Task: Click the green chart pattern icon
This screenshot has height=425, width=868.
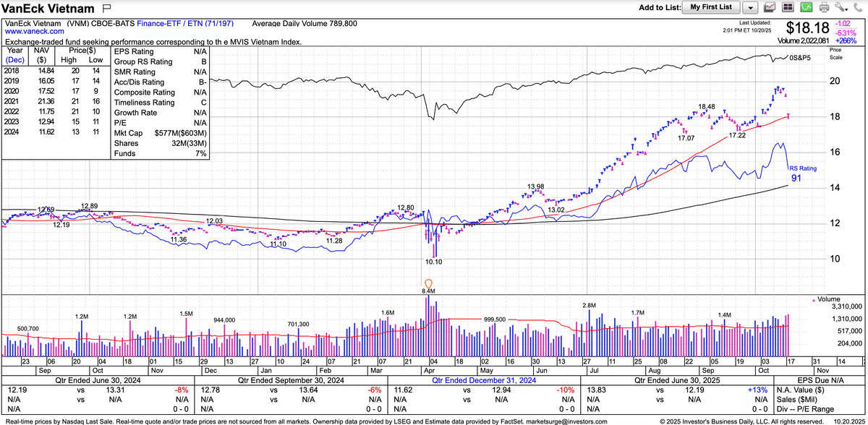Action: [805, 8]
